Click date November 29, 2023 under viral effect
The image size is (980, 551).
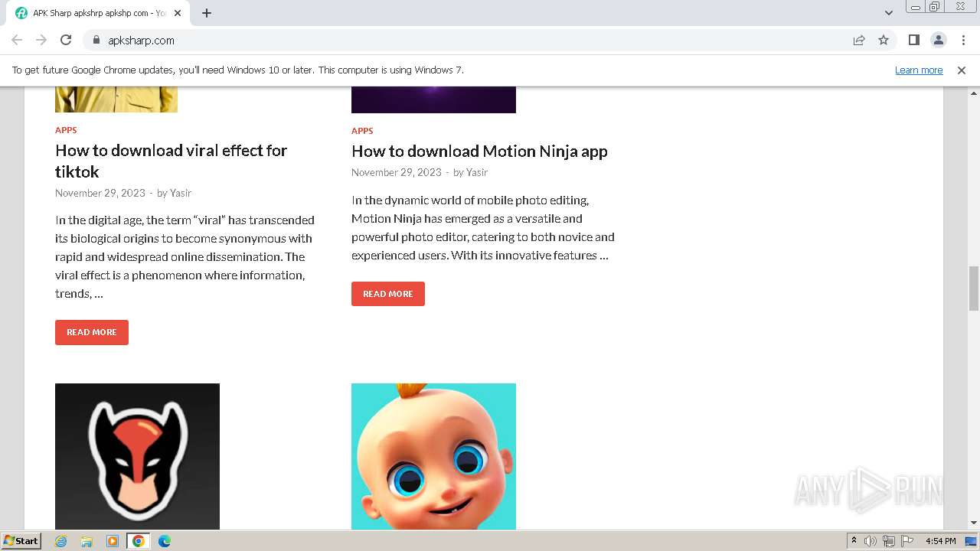point(100,193)
